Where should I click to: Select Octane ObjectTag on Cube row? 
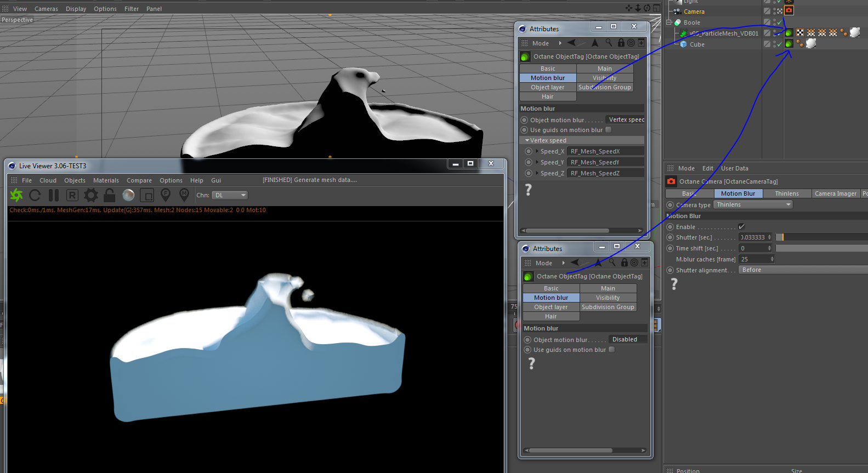click(x=789, y=44)
